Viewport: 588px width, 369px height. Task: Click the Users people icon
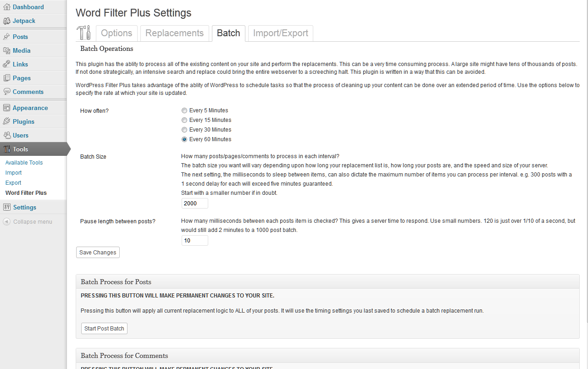click(6, 135)
